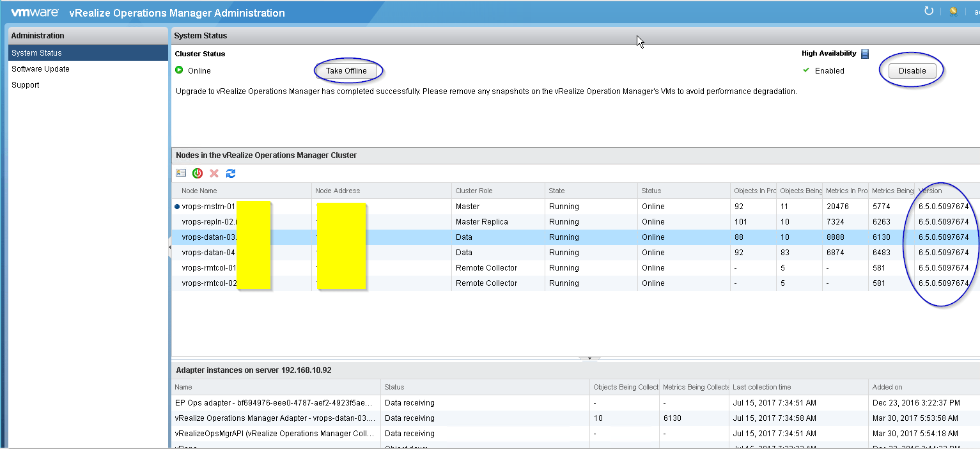The width and height of the screenshot is (980, 449).
Task: Click the blue reload nodes list icon
Action: [x=231, y=173]
